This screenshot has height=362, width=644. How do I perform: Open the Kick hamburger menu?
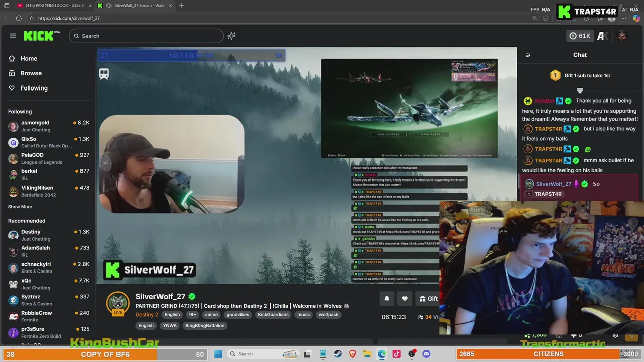point(13,36)
